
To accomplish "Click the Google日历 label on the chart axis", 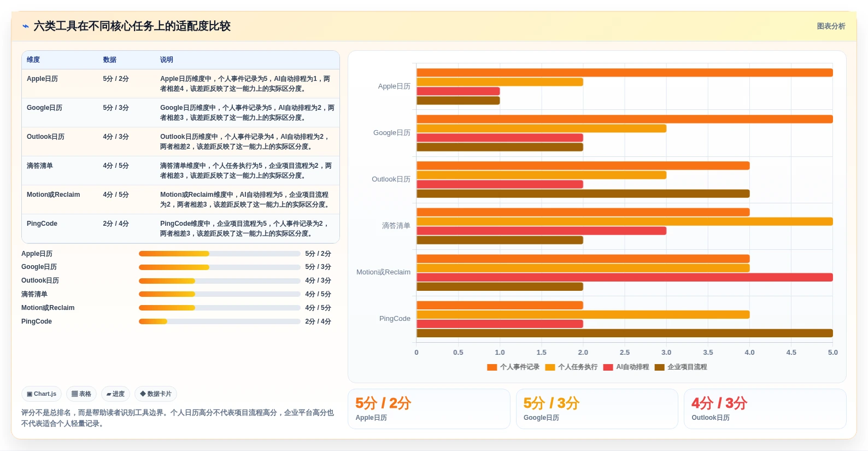I will 392,133.
